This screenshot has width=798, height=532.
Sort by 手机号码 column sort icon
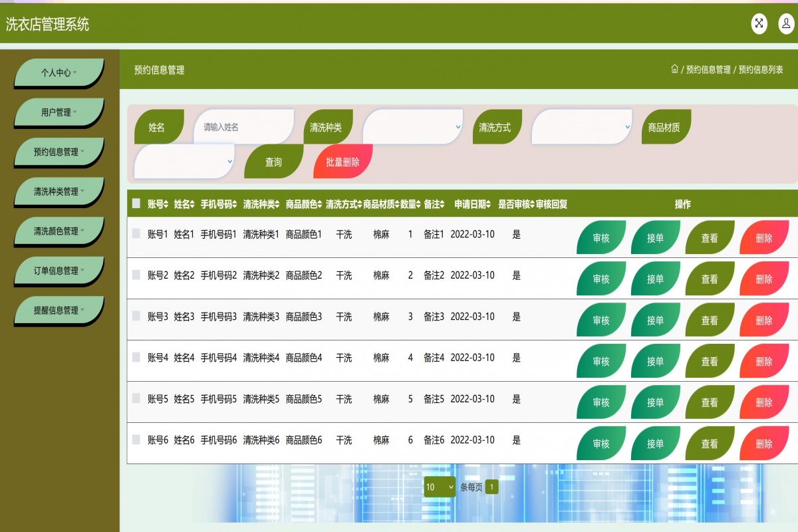tap(235, 205)
